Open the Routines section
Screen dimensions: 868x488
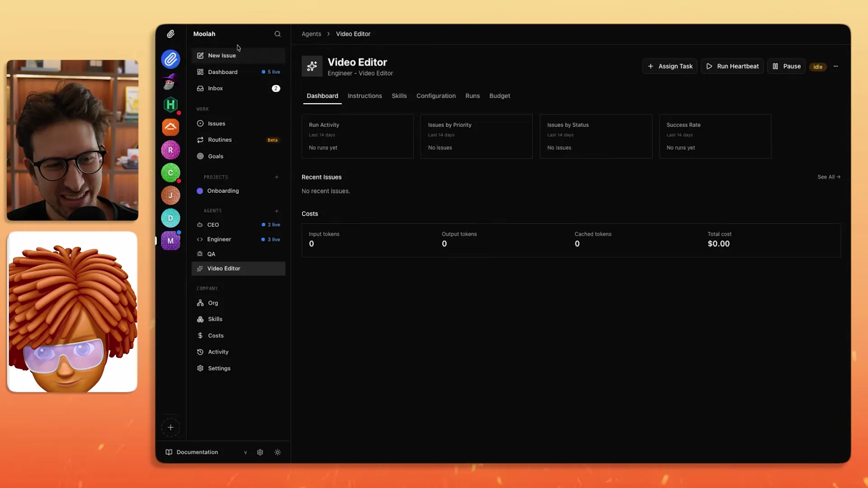pos(219,140)
